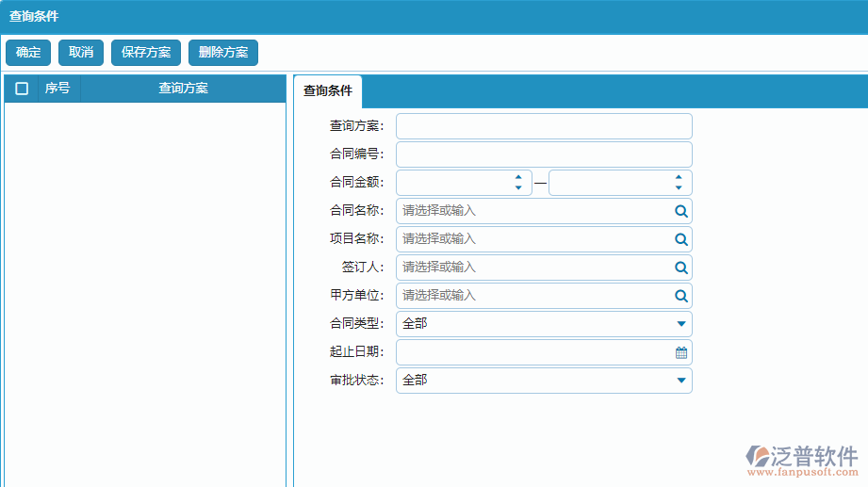Decrease the maximum 合同金额 with the down arrow

(679, 187)
